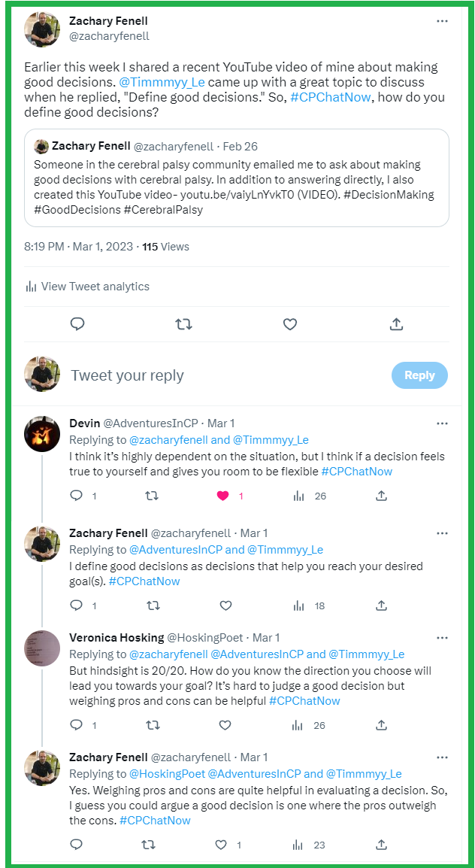The image size is (475, 868).
Task: Retweet Devin's reply
Action: (151, 496)
